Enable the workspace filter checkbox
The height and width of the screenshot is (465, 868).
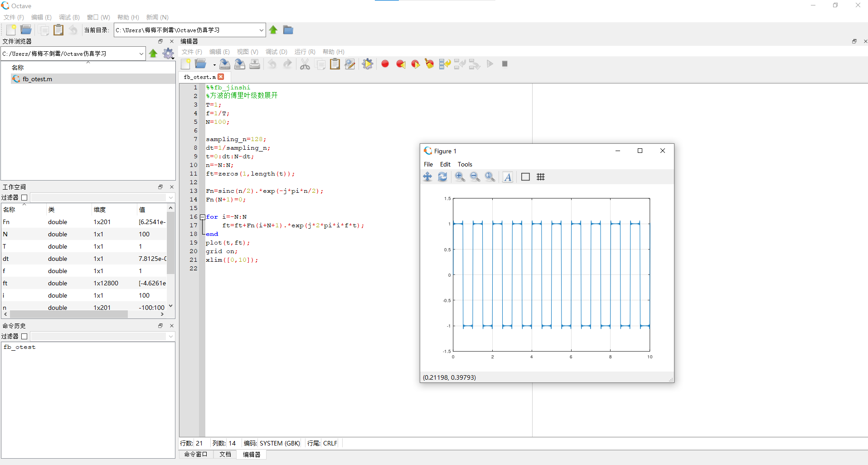click(x=24, y=197)
